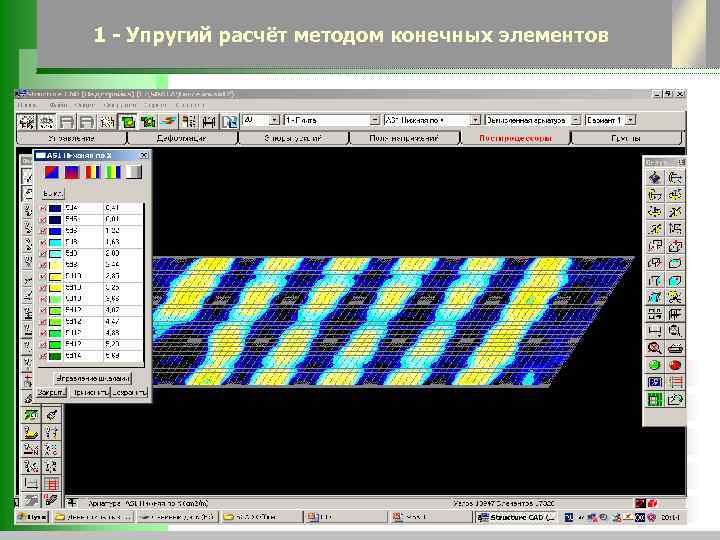Image resolution: width=720 pixels, height=540 pixels.
Task: Toggle the checkbox for legend value 2,03
Action: (43, 253)
